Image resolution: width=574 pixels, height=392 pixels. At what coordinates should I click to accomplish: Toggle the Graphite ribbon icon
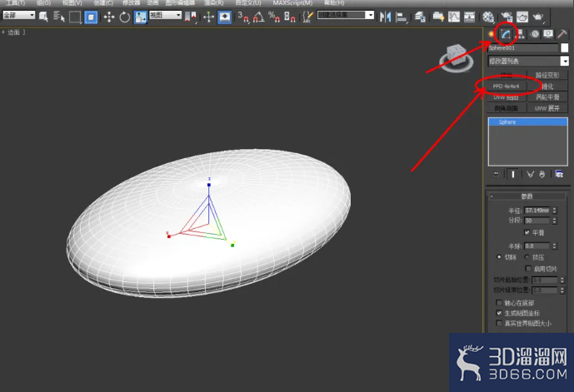click(438, 17)
